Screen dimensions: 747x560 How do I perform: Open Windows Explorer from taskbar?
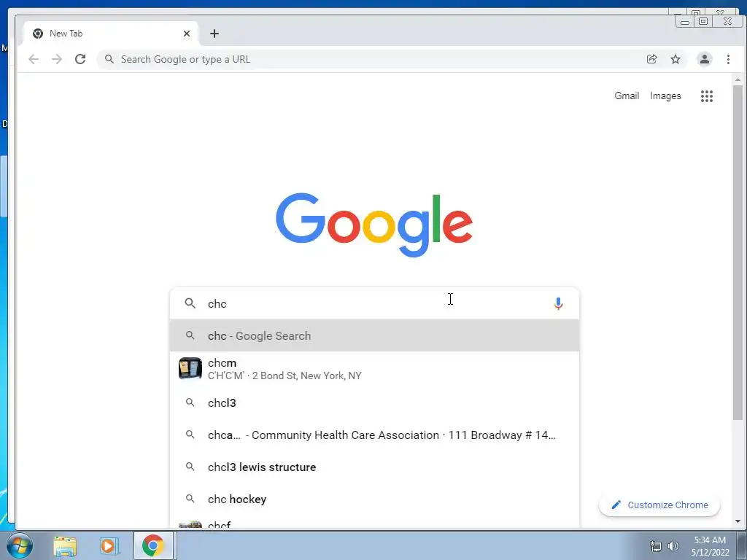pos(65,545)
